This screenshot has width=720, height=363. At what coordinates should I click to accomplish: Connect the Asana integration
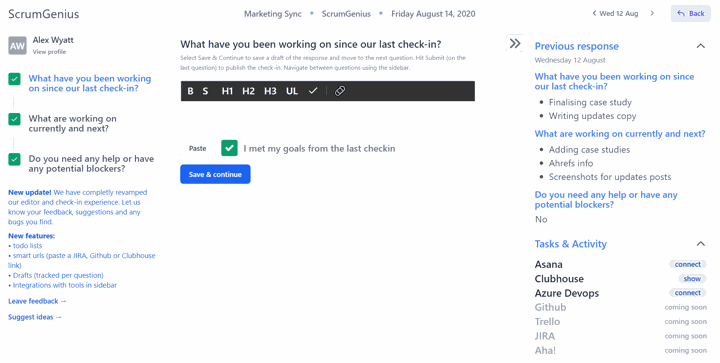pyautogui.click(x=687, y=264)
